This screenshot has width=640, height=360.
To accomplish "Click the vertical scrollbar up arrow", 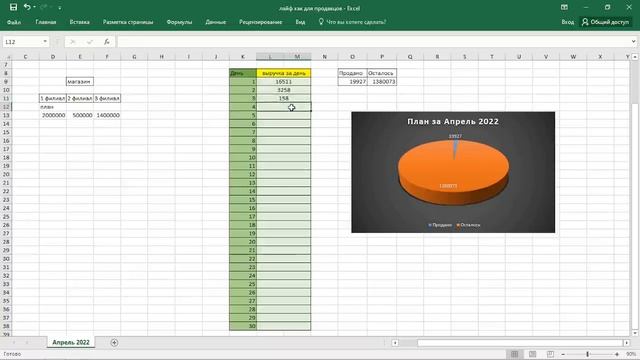I will click(x=635, y=57).
